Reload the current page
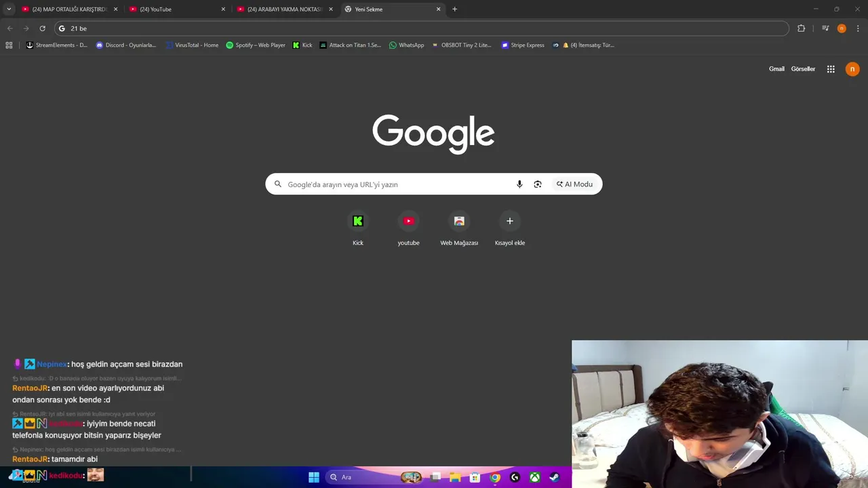 point(42,28)
